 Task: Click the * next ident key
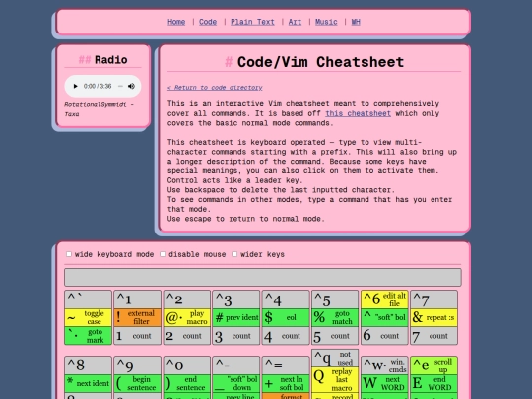[x=89, y=383]
